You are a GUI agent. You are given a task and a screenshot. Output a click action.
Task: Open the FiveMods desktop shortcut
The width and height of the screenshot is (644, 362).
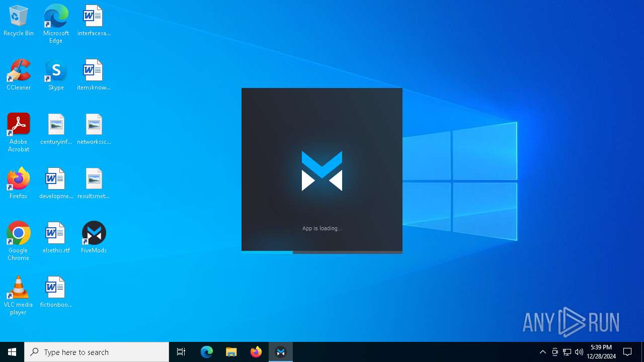(x=94, y=238)
